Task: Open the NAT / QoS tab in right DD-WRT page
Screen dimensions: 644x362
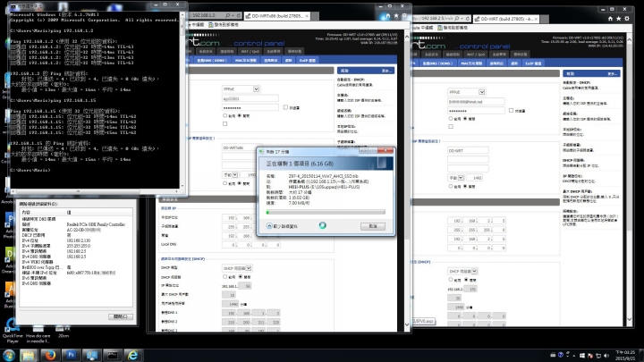Action: [477, 55]
